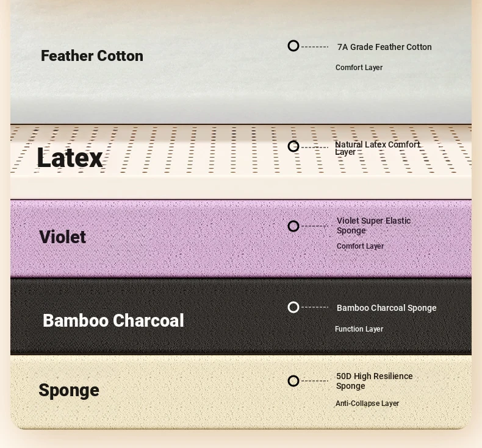Click the "50D High Resilience Sponge" label
482x448 pixels.
click(374, 381)
